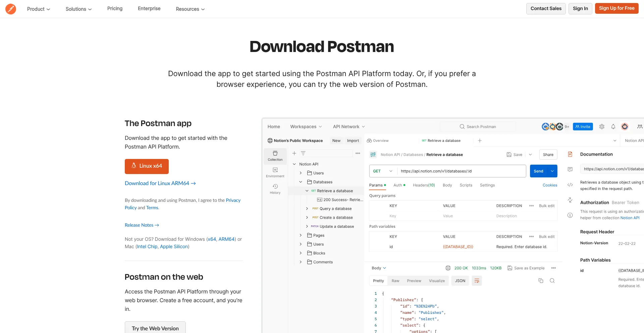Click the Send button
Screen dimensions: 644x333
[538, 171]
